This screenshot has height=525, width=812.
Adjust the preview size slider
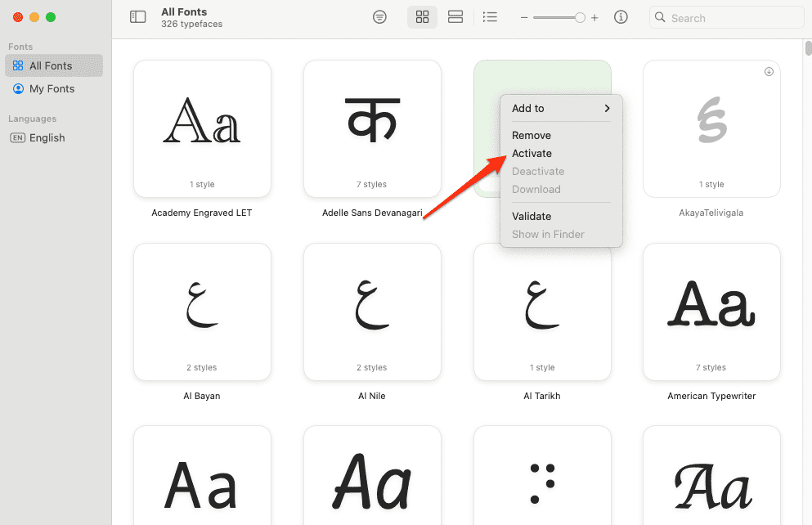coord(579,18)
